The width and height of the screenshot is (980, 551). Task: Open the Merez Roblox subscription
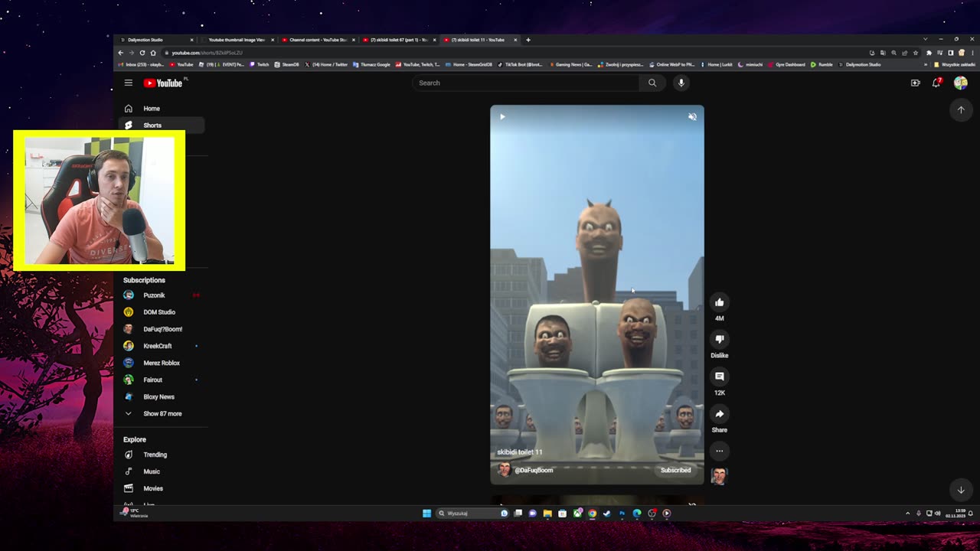pos(161,363)
